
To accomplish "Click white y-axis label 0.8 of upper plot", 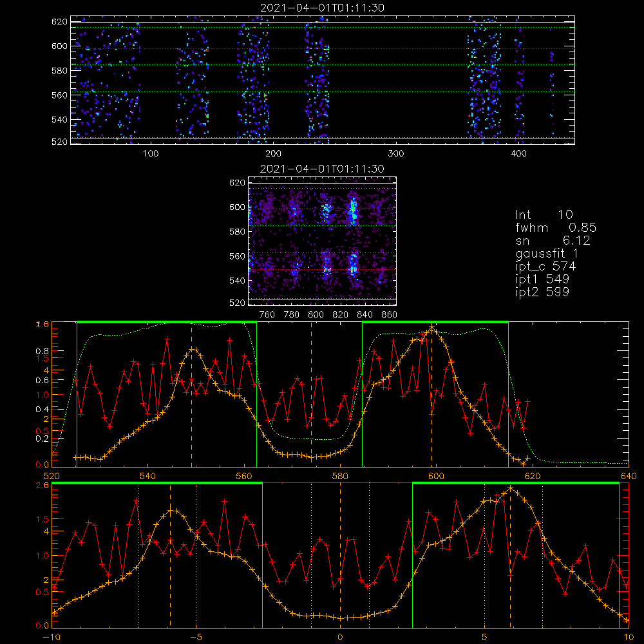I will point(43,351).
